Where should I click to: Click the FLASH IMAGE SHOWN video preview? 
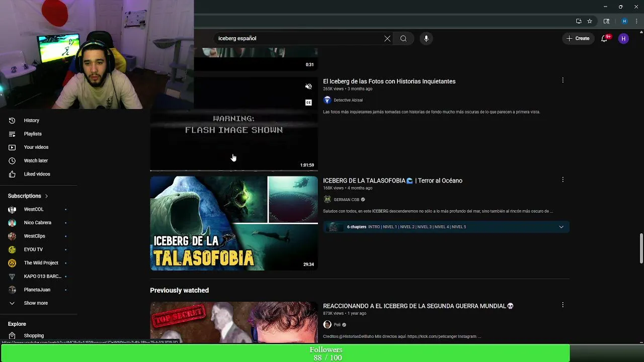pyautogui.click(x=234, y=124)
